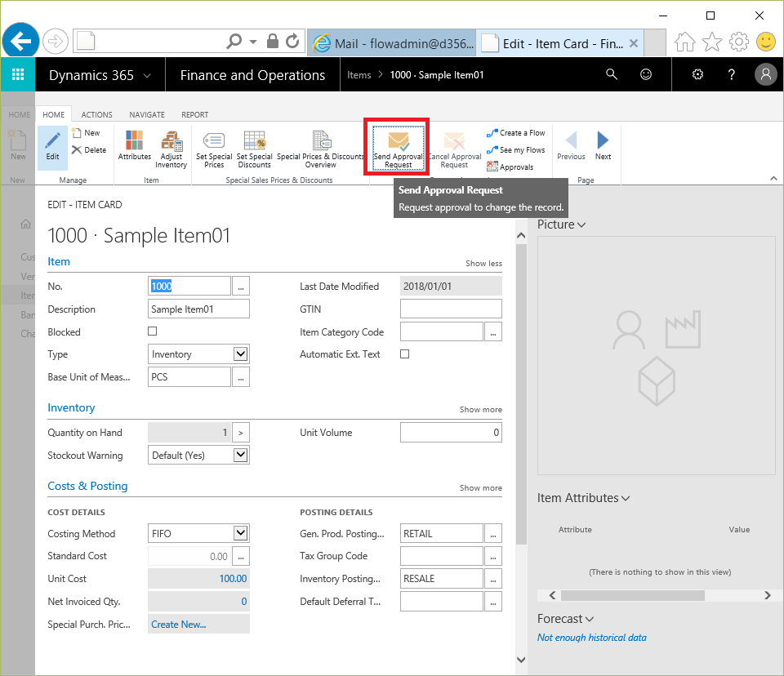Screen dimensions: 784x676
Task: Open Approvals in the ribbon
Action: point(510,167)
